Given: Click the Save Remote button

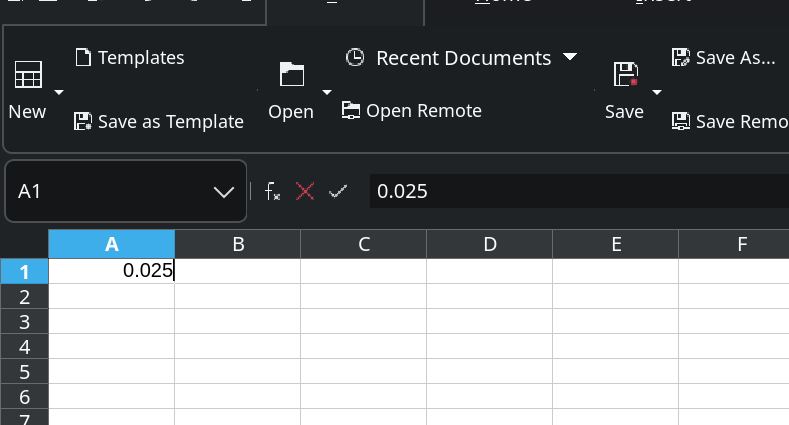Looking at the screenshot, I should (728, 122).
